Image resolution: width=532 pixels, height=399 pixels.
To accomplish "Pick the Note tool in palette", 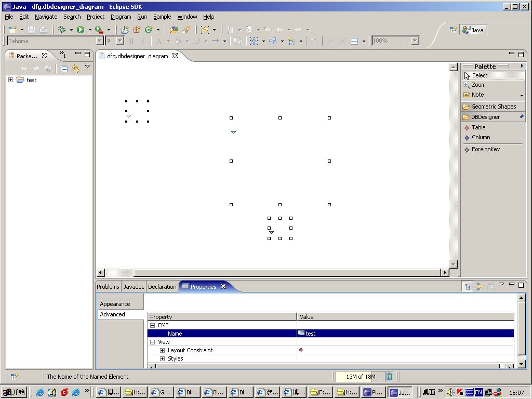I will click(x=478, y=95).
